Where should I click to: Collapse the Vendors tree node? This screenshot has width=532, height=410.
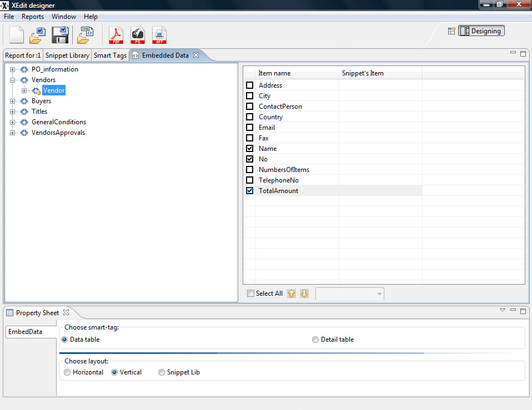pos(12,79)
